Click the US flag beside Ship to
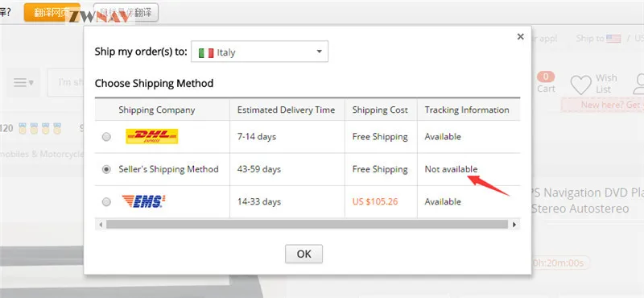This screenshot has width=644, height=298. [x=613, y=39]
